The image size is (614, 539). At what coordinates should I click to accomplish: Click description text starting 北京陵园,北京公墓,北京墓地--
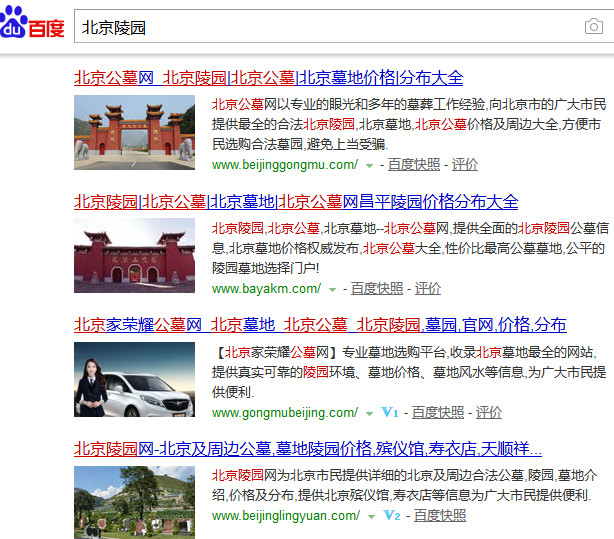click(410, 248)
